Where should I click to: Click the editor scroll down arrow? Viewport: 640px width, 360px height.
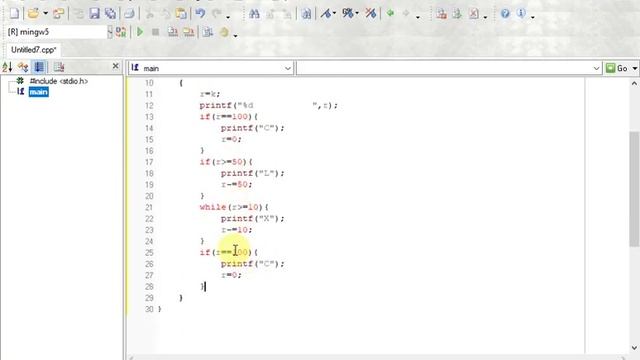click(x=634, y=348)
